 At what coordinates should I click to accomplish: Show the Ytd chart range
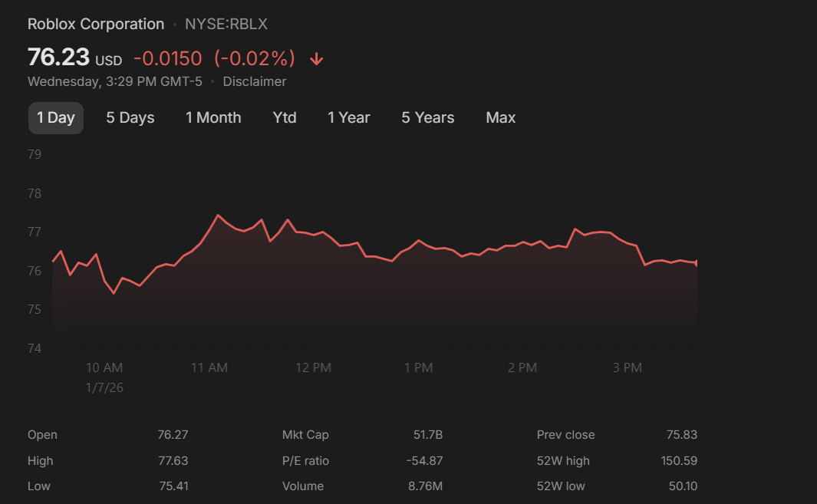click(x=285, y=118)
